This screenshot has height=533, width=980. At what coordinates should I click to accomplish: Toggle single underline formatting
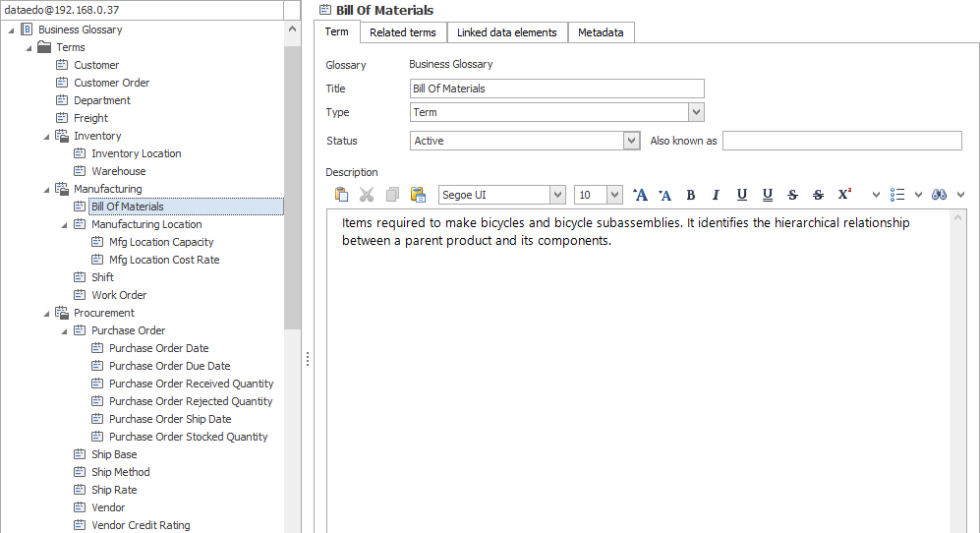point(741,195)
